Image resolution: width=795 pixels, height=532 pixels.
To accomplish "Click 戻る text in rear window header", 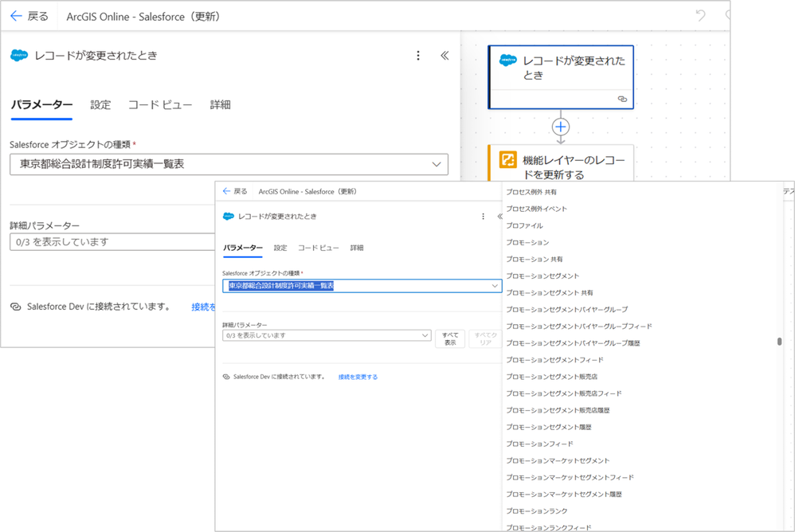I will (38, 16).
